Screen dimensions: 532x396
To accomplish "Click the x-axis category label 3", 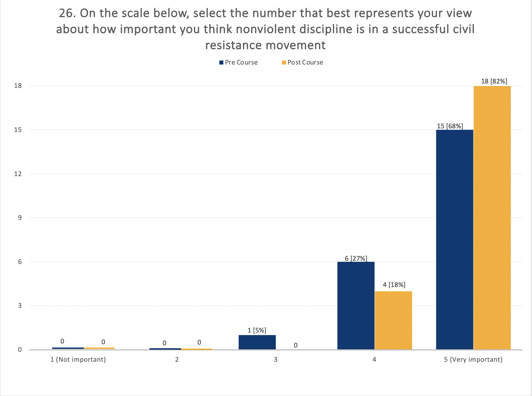I will (x=275, y=360).
